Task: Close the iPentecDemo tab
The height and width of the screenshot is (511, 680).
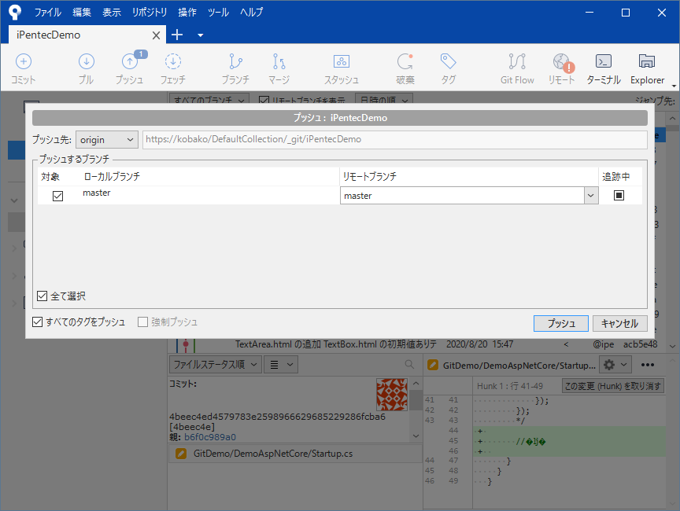Action: [x=156, y=35]
